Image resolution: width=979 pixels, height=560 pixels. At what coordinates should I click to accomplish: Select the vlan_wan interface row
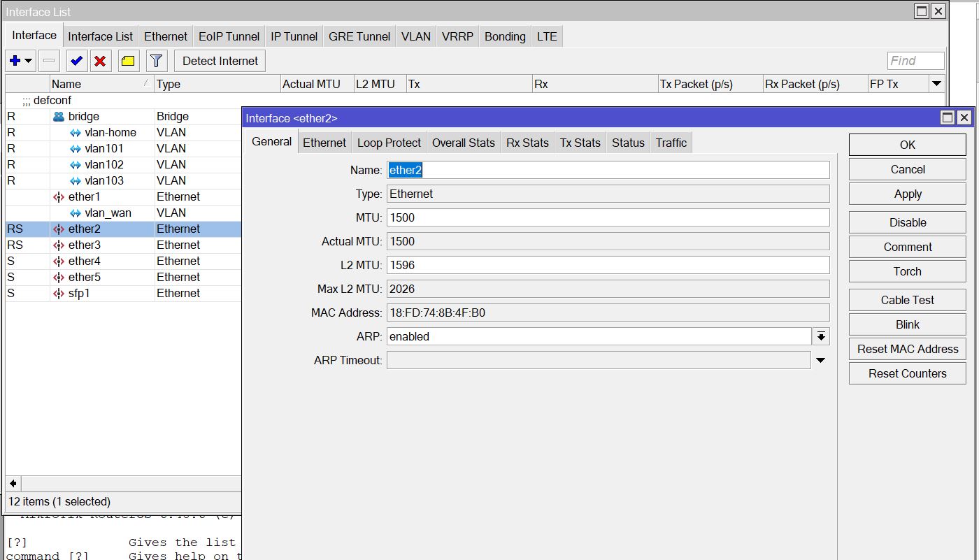click(x=107, y=213)
